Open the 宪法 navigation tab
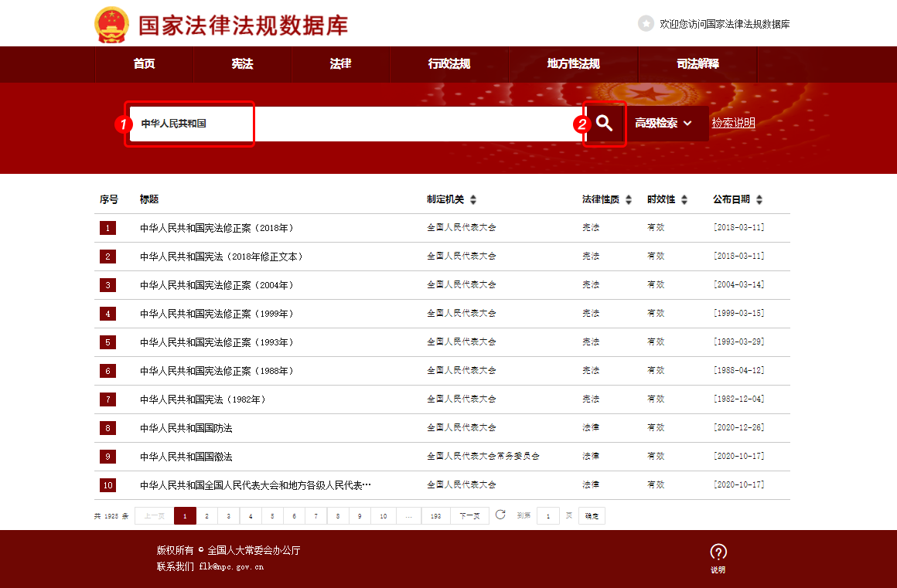Screen dimensions: 897x588 coord(243,64)
